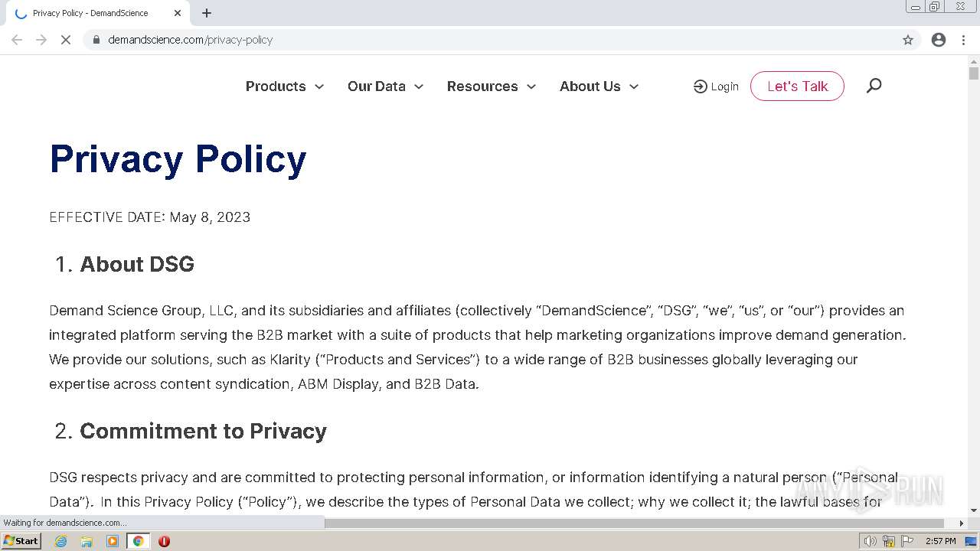Open a new browser tab
980x551 pixels.
pos(207,13)
